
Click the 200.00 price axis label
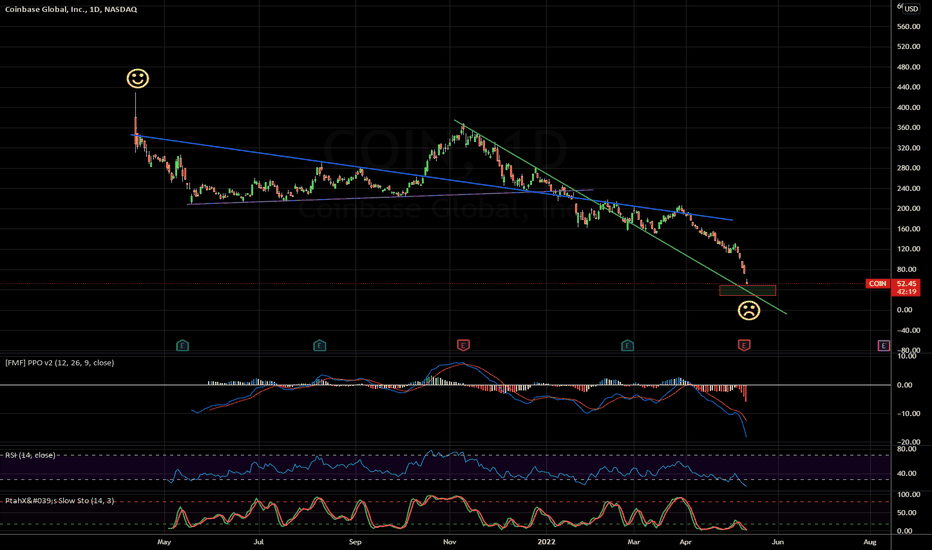click(908, 209)
